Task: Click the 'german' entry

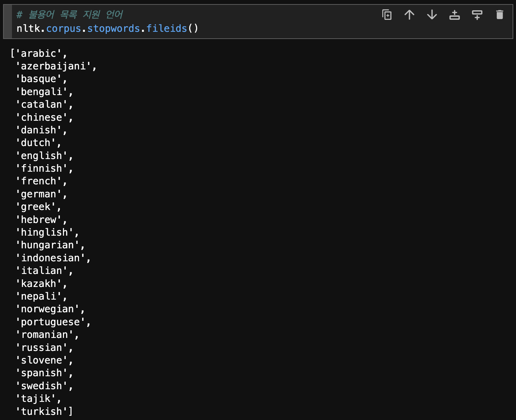Action: pyautogui.click(x=38, y=194)
